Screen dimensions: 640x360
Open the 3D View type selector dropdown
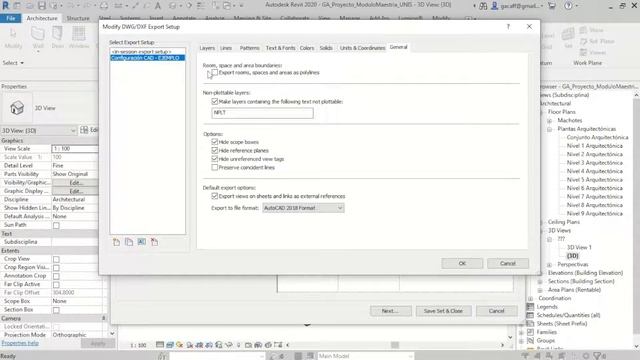pyautogui.click(x=39, y=130)
